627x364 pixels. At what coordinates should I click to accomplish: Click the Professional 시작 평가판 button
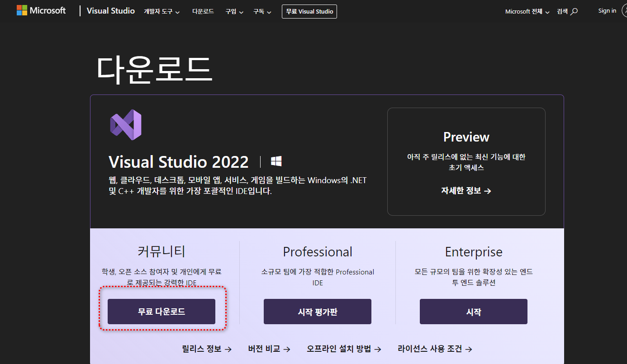[x=318, y=312]
